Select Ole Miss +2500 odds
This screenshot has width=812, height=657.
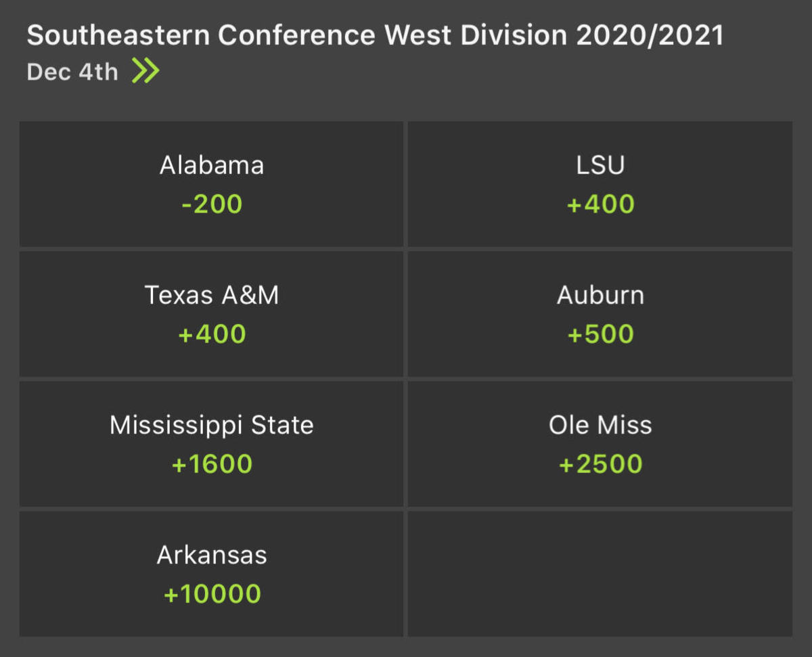pyautogui.click(x=600, y=463)
